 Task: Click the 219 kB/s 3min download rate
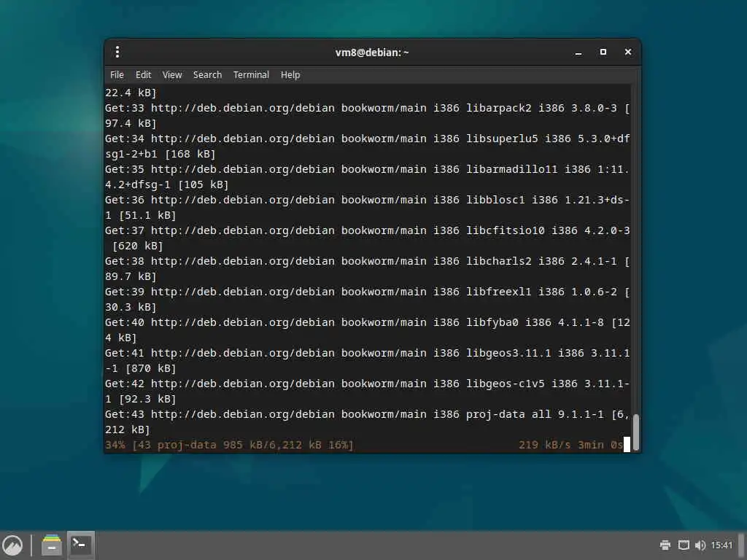(570, 445)
